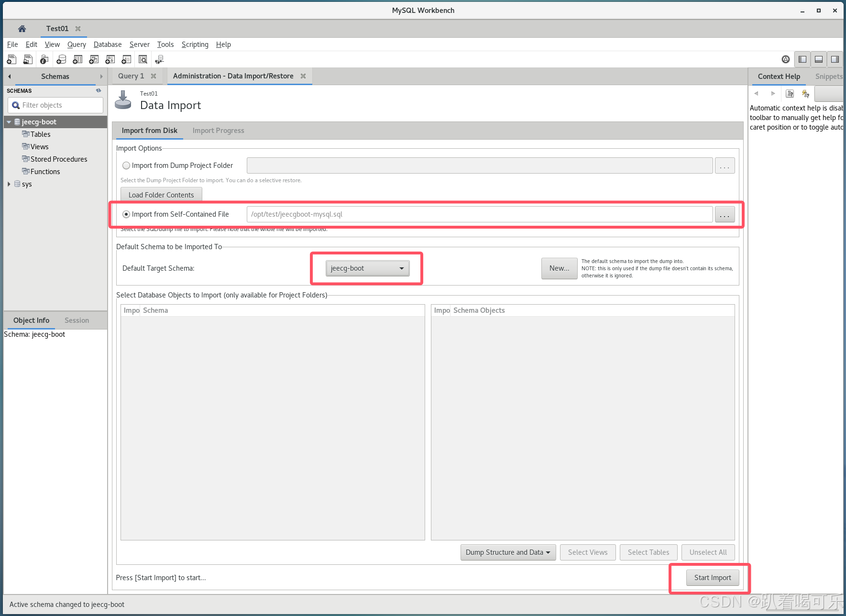Get context help for caret position
Image resolution: width=846 pixels, height=616 pixels.
[790, 93]
